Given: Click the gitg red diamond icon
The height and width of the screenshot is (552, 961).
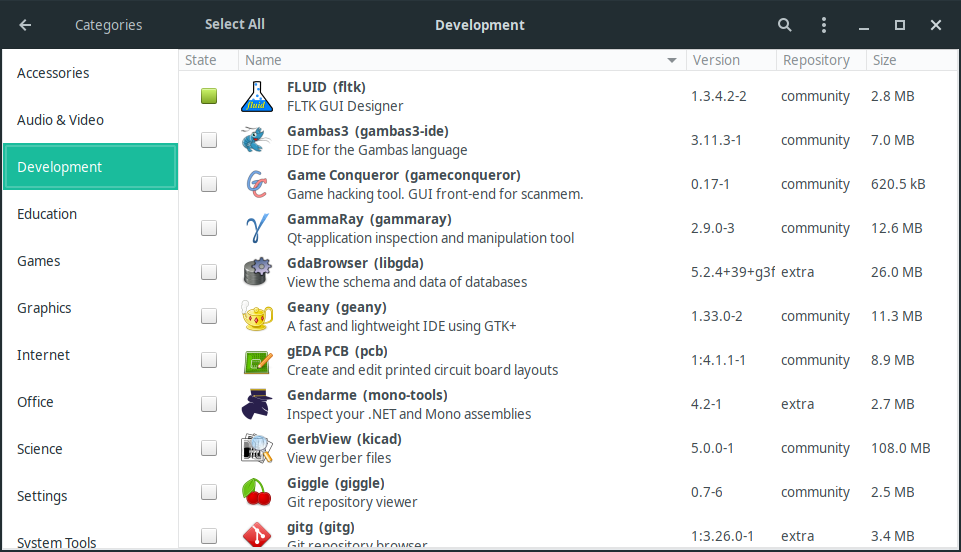Looking at the screenshot, I should tap(257, 535).
